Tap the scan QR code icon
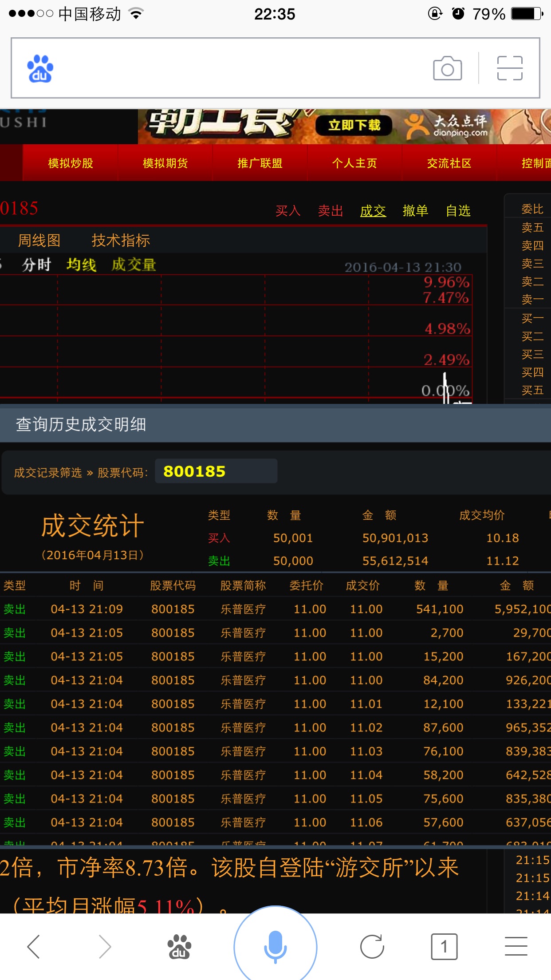This screenshot has width=551, height=980. (510, 68)
